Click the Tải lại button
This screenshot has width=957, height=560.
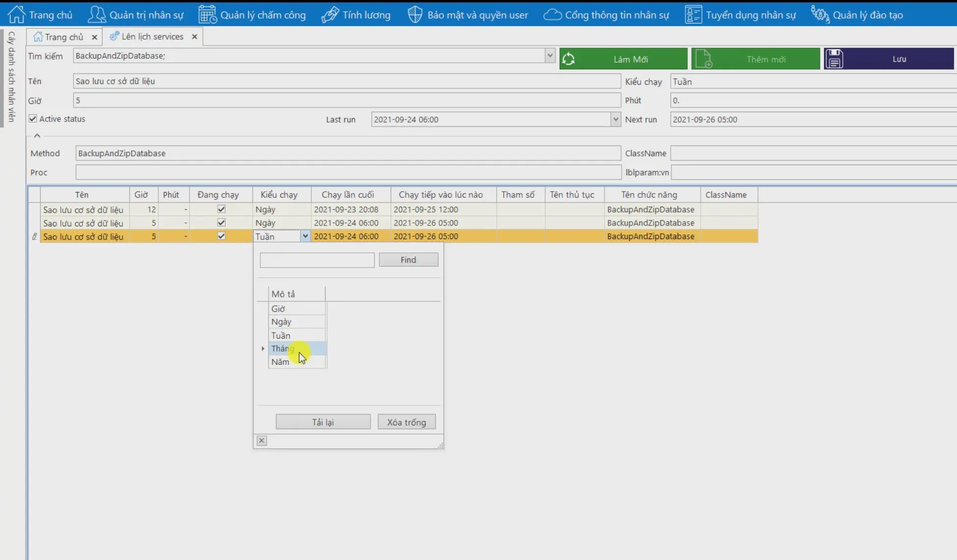pos(323,422)
